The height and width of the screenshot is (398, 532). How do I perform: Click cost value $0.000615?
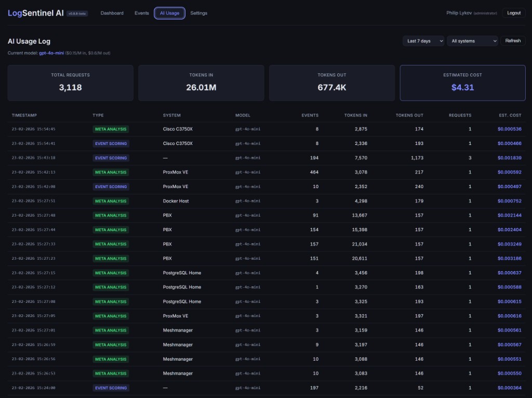[509, 301]
